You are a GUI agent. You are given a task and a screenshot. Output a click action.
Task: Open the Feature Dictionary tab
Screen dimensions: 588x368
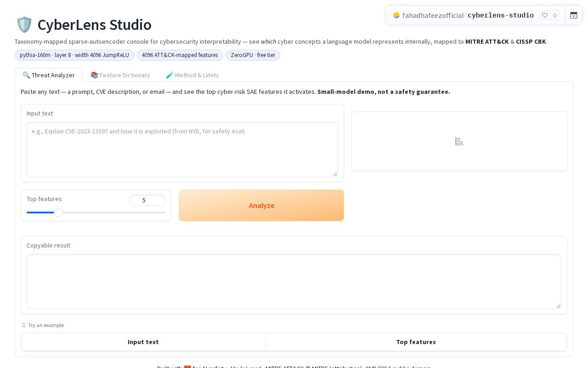click(120, 75)
